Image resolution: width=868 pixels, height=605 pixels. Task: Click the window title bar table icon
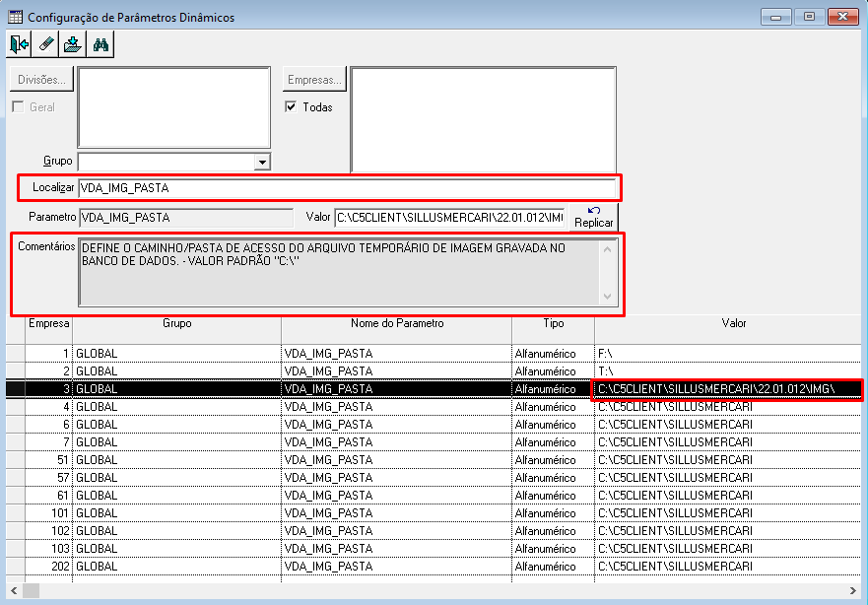point(16,17)
